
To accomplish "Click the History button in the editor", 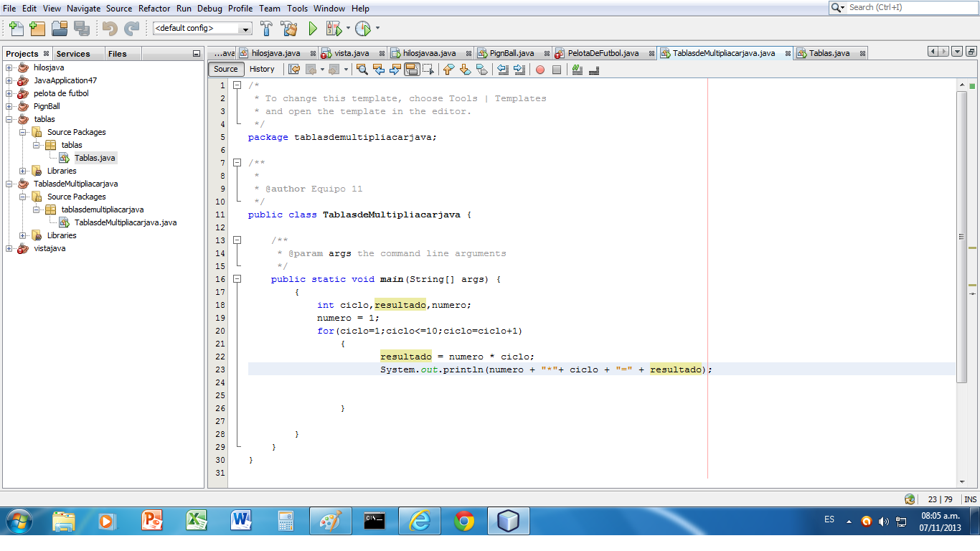I will (263, 69).
